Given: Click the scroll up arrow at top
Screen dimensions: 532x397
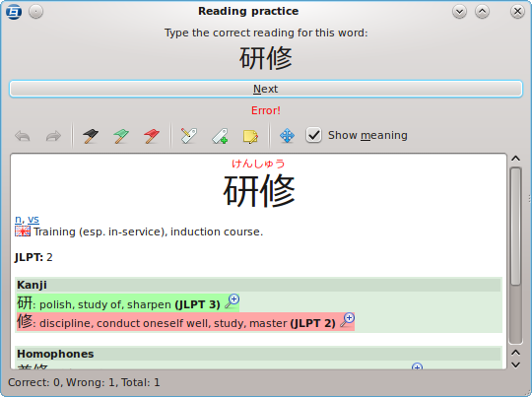Looking at the screenshot, I should (x=515, y=159).
